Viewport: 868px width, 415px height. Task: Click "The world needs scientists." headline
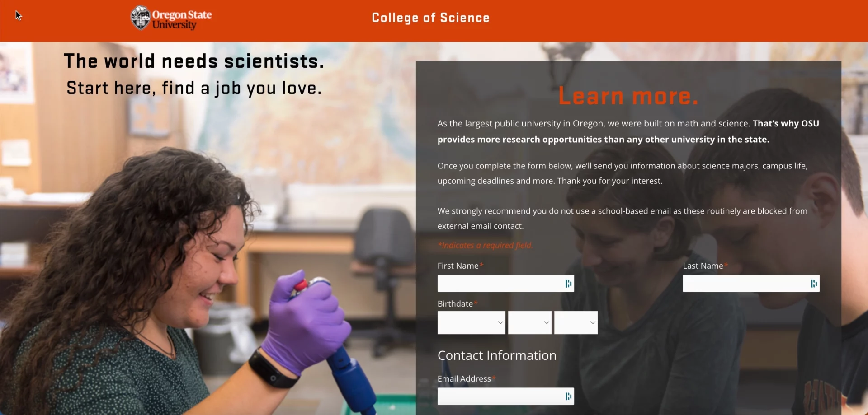tap(194, 61)
